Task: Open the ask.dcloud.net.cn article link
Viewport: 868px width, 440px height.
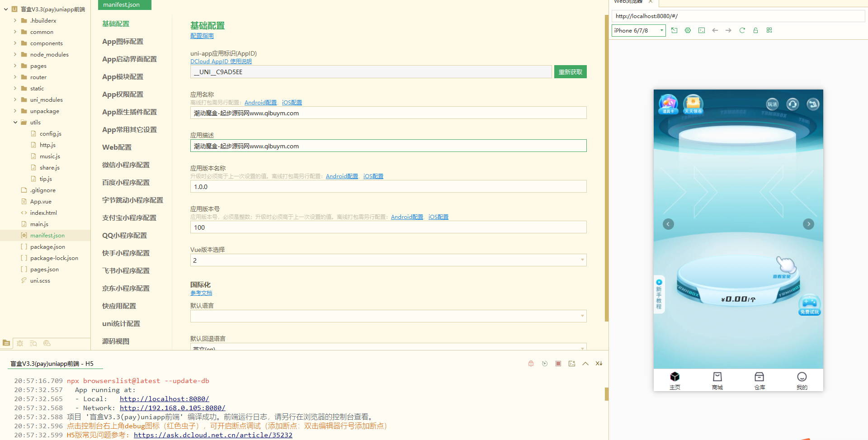Action: [213, 435]
